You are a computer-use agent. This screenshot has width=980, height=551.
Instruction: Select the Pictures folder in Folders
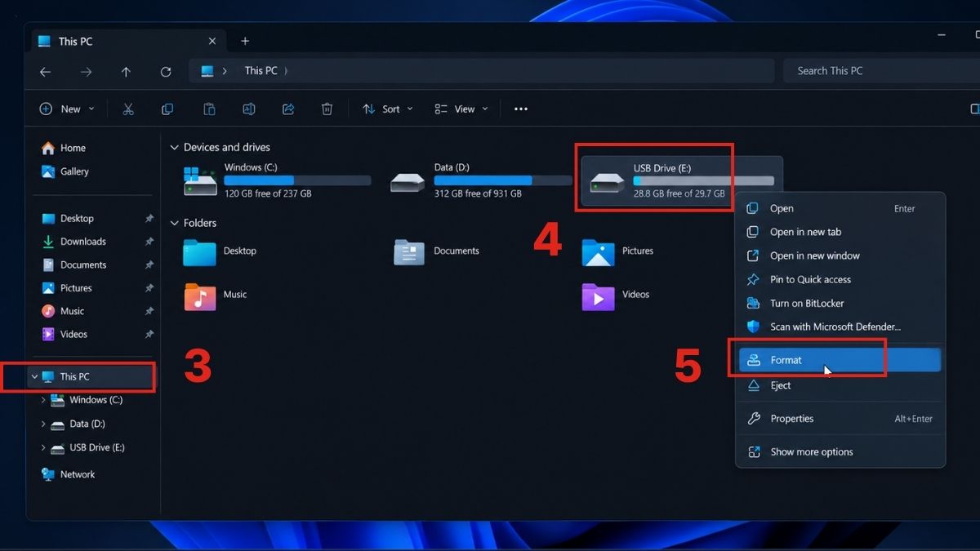click(x=618, y=251)
